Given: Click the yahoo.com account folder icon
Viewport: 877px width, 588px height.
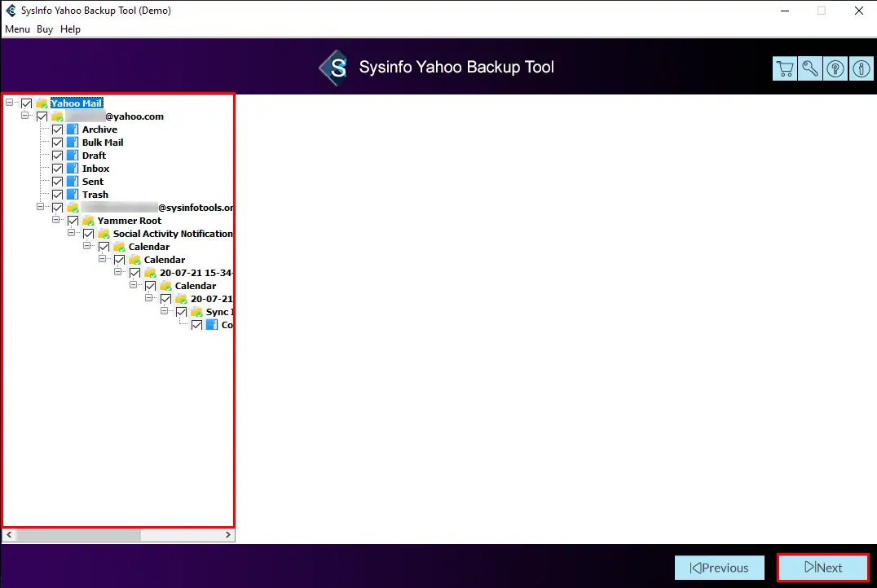Looking at the screenshot, I should click(x=57, y=116).
